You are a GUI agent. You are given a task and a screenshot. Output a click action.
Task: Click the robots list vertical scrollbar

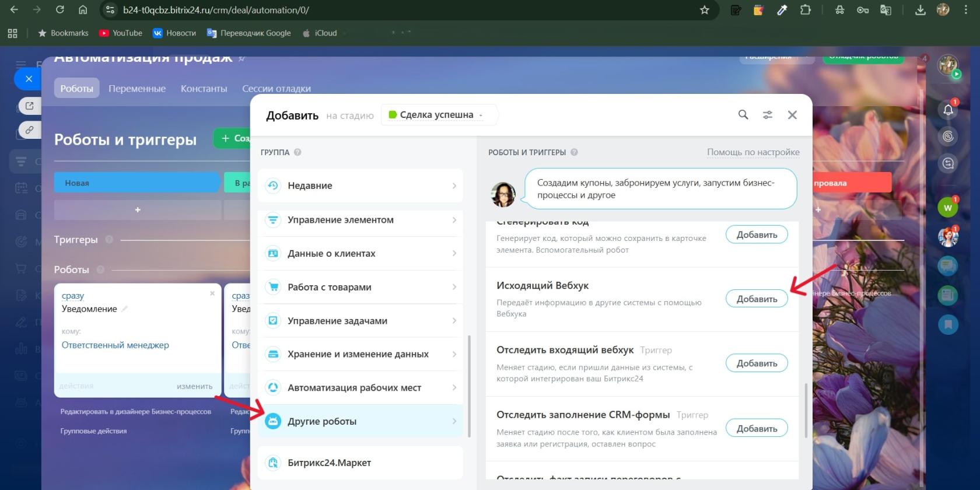point(806,409)
